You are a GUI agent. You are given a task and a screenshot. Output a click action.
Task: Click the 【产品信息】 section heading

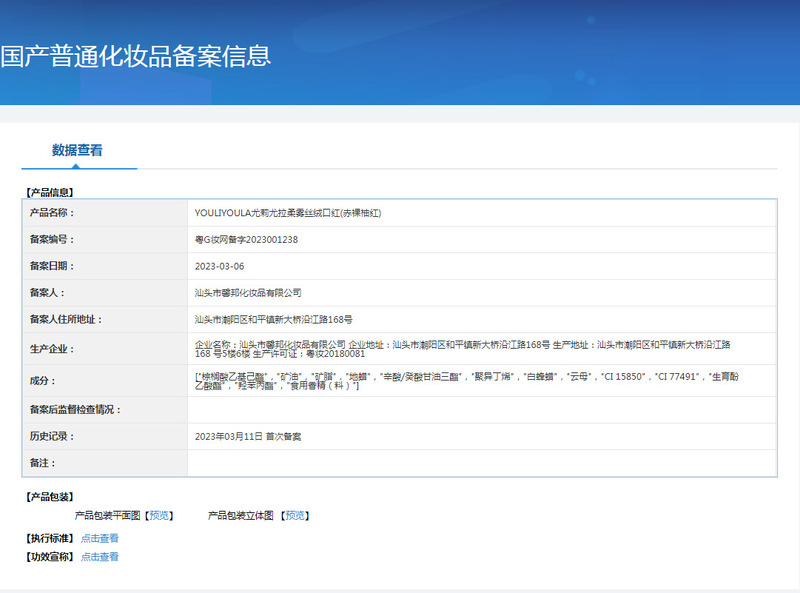point(50,192)
